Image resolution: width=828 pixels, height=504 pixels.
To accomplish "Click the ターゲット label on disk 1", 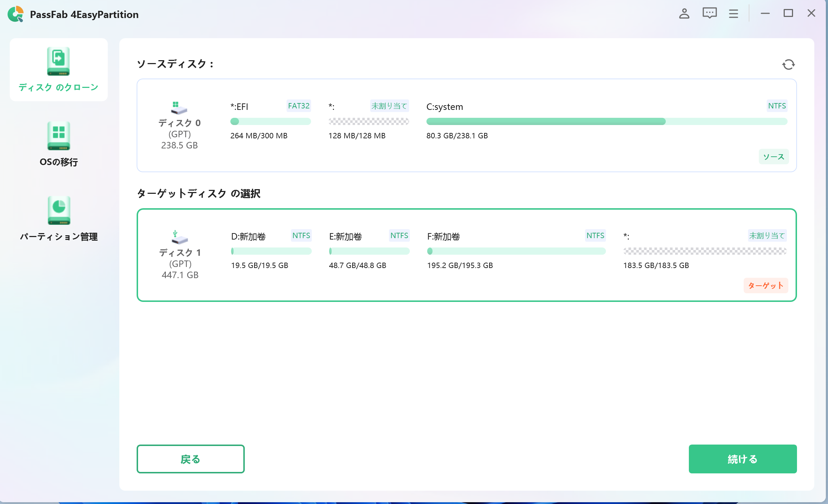I will 766,286.
